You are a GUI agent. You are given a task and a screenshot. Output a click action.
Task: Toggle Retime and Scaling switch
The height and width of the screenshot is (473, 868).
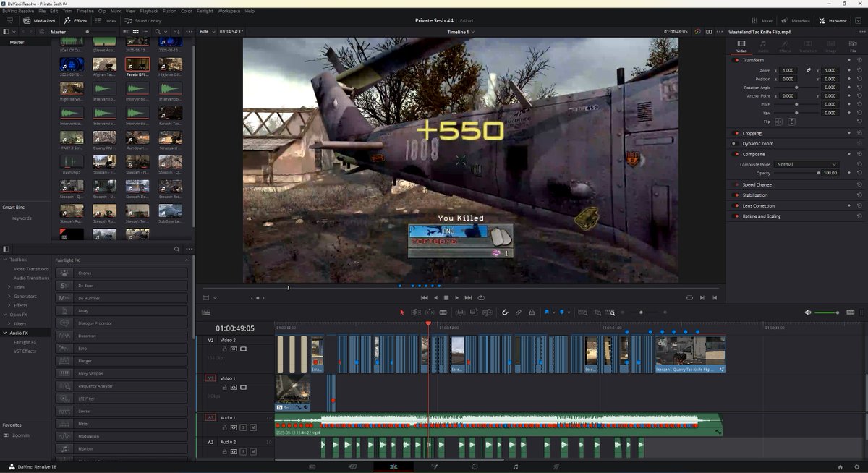tap(736, 216)
